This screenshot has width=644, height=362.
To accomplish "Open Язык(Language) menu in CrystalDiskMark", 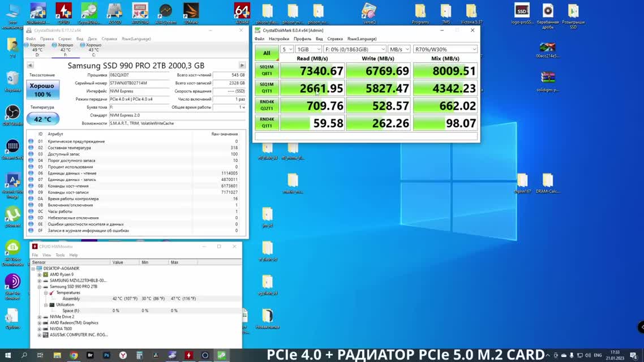I will point(362,38).
